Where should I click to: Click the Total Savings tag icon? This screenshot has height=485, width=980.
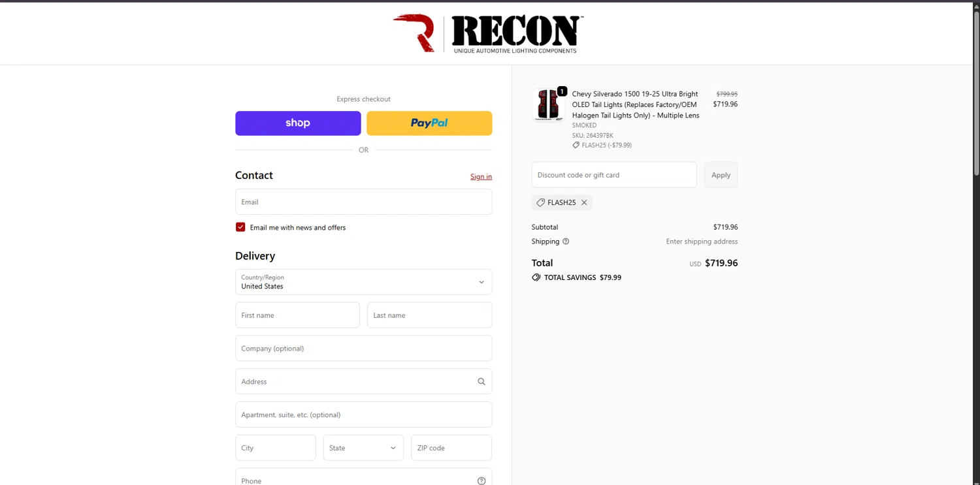[536, 277]
